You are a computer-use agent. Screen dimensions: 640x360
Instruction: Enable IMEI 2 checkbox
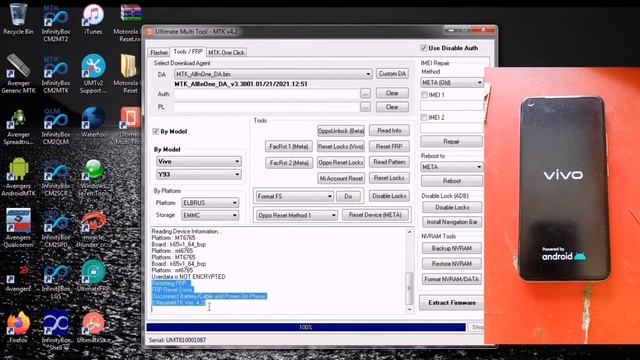coord(424,117)
